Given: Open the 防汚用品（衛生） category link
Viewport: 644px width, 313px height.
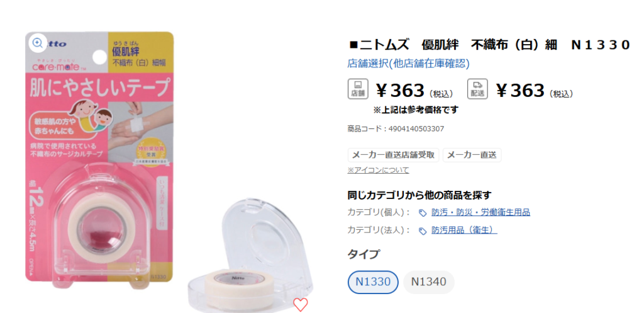Looking at the screenshot, I should (x=464, y=230).
